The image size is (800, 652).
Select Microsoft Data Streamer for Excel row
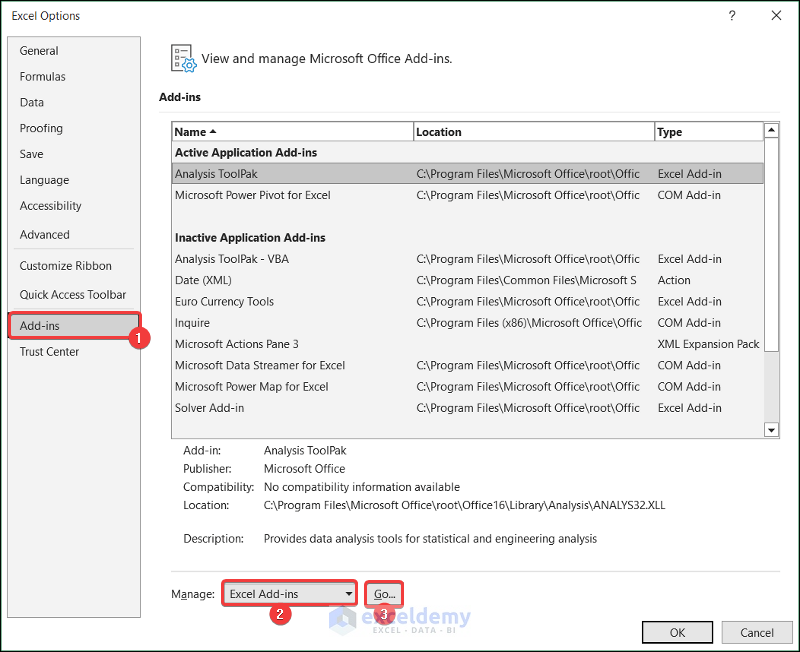pyautogui.click(x=468, y=365)
